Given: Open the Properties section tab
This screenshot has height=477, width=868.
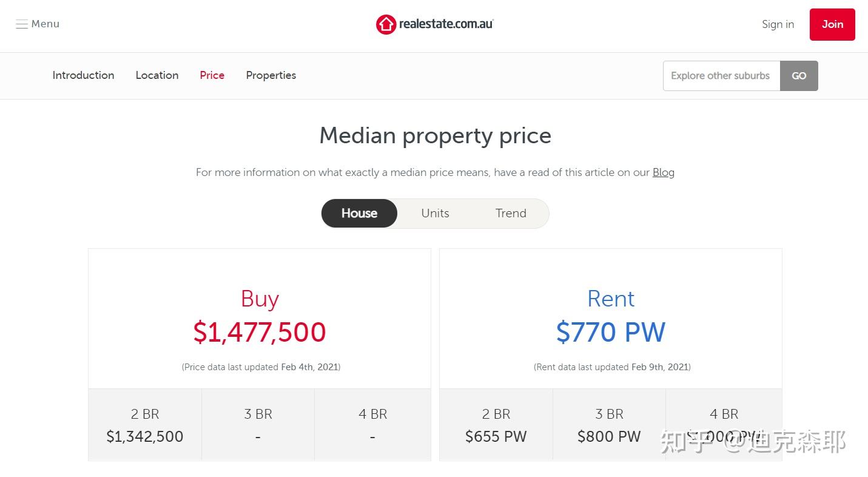Looking at the screenshot, I should click(271, 75).
